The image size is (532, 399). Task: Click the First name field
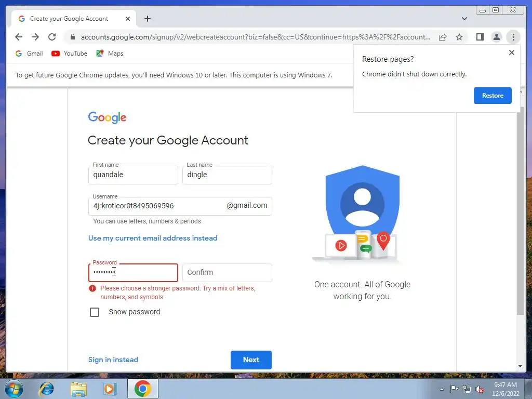[133, 175]
